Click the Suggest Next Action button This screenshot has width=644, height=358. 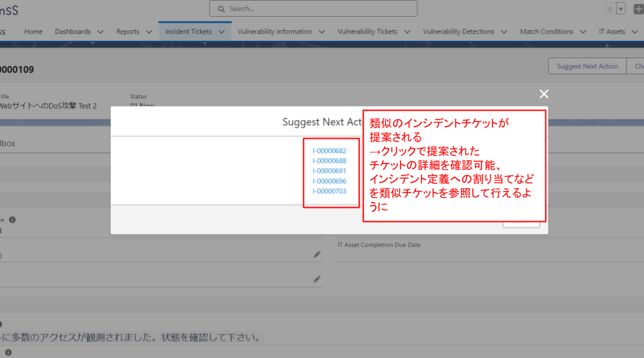(x=587, y=66)
